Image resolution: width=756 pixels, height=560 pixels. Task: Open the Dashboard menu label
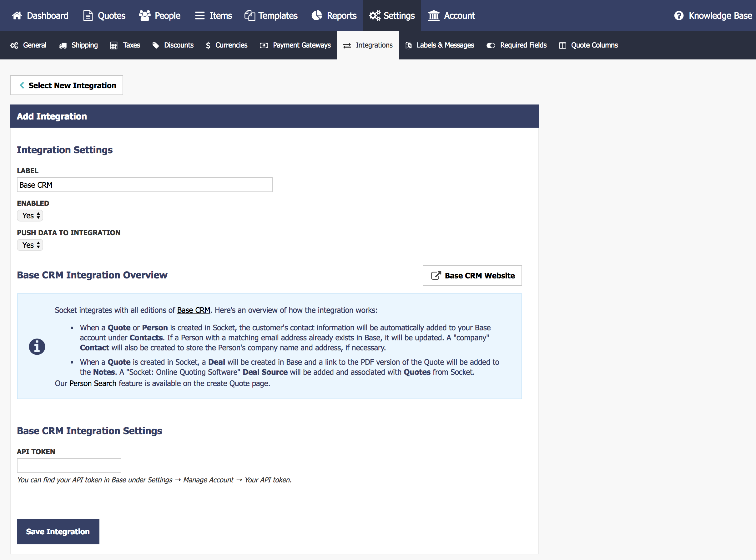pyautogui.click(x=48, y=16)
